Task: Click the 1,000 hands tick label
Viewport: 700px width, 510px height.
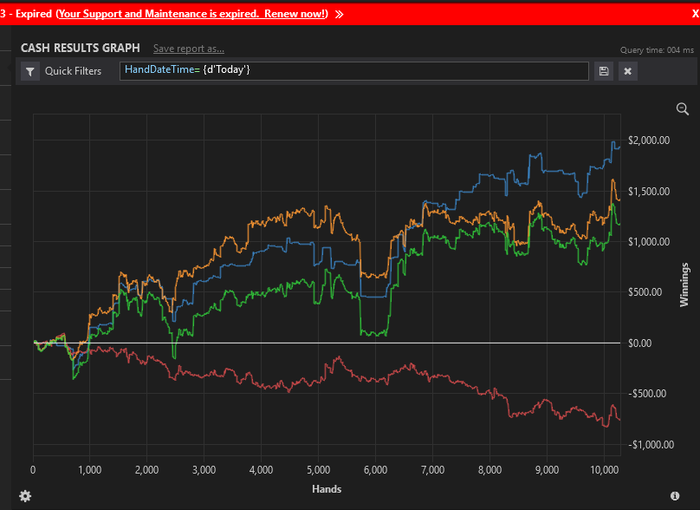Action: coord(90,470)
